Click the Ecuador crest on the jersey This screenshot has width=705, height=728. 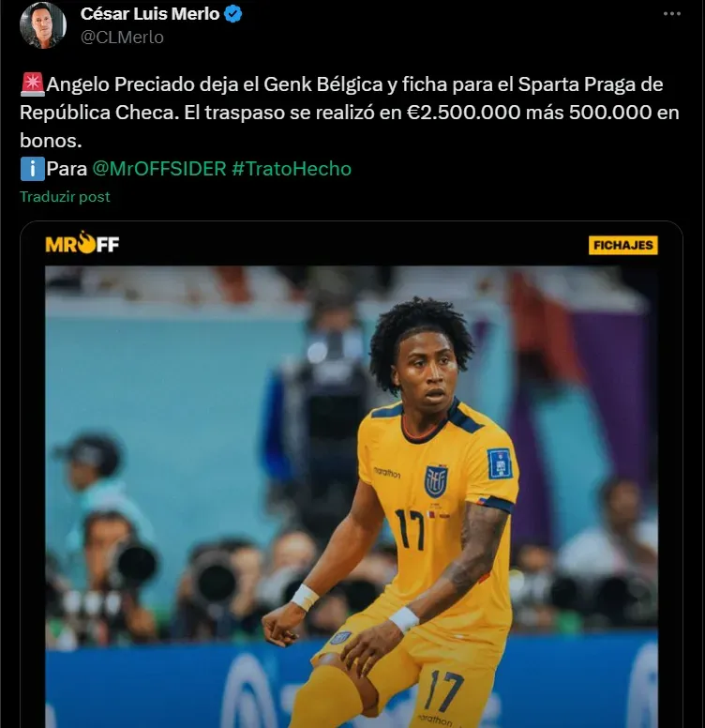pyautogui.click(x=435, y=481)
